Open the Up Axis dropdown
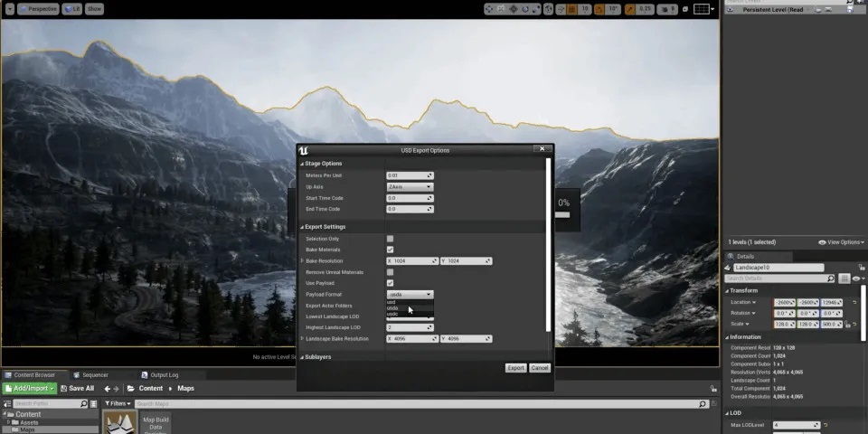The width and height of the screenshot is (868, 434). [x=410, y=187]
